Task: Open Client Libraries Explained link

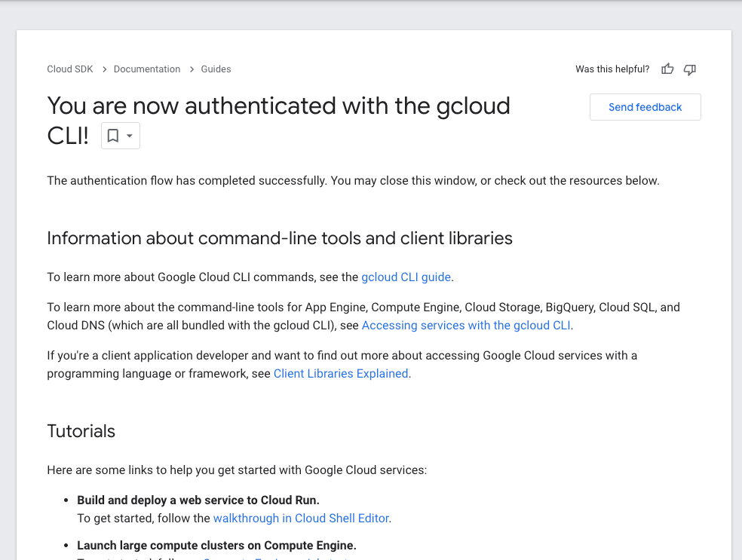Action: click(x=341, y=374)
